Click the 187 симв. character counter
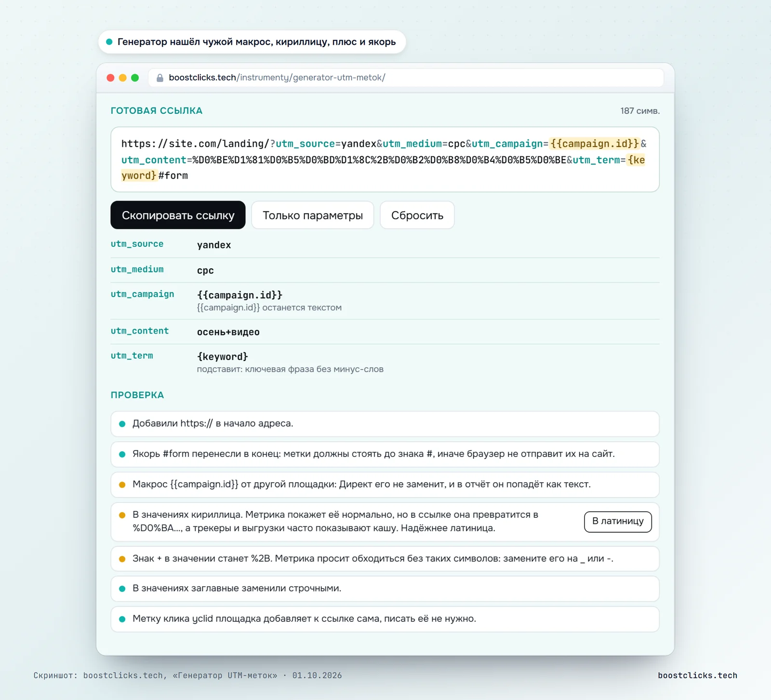771x700 pixels. point(640,111)
